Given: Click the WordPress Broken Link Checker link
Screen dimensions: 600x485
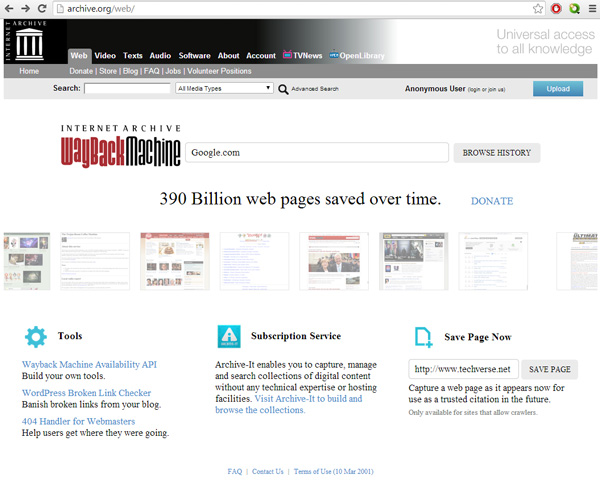Looking at the screenshot, I should pyautogui.click(x=86, y=393).
